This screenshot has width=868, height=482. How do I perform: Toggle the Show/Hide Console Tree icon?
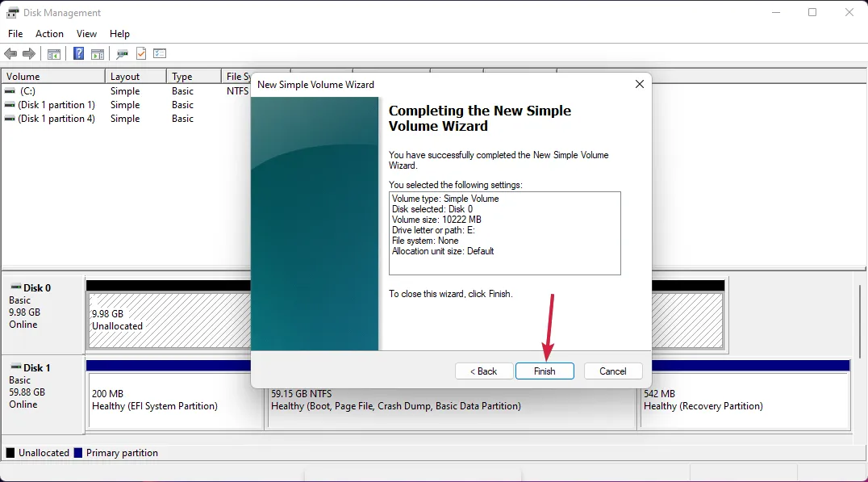[x=54, y=54]
